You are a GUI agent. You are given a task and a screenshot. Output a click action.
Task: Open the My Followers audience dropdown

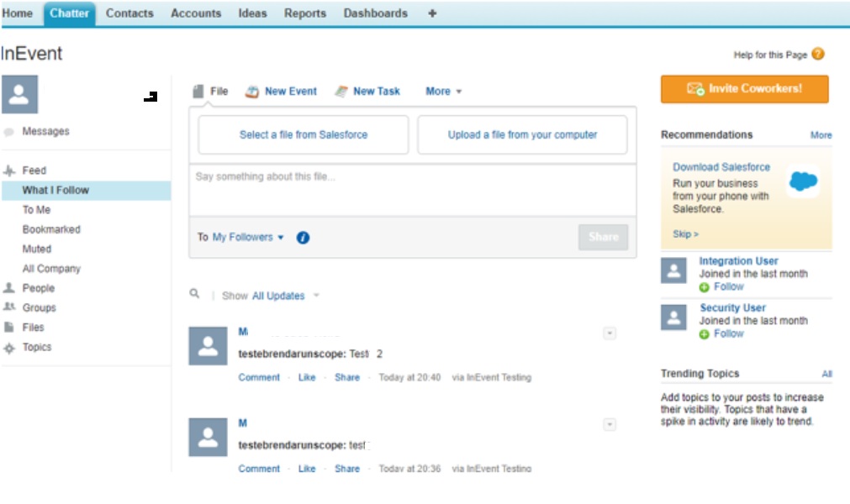[x=248, y=237]
